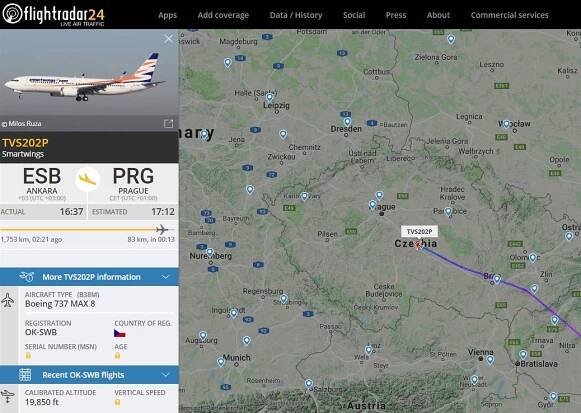The width and height of the screenshot is (581, 413).
Task: Click the lock icon under Serial Number (MSN)
Action: [28, 356]
